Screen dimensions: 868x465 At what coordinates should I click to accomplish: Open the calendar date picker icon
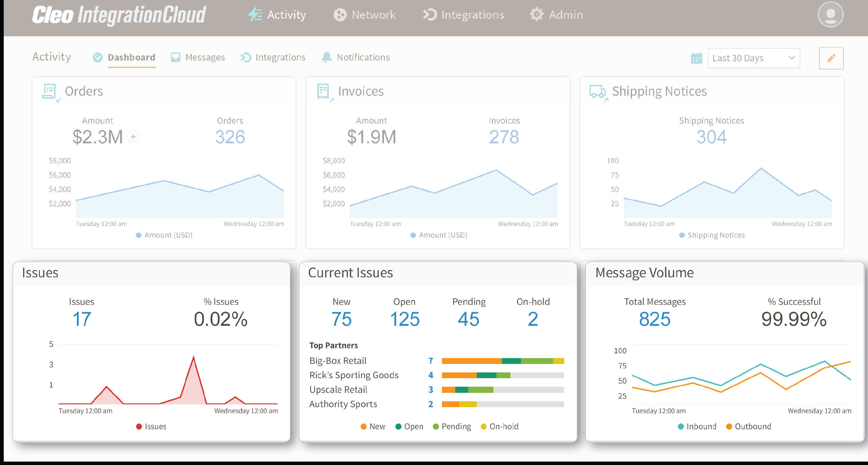(697, 58)
